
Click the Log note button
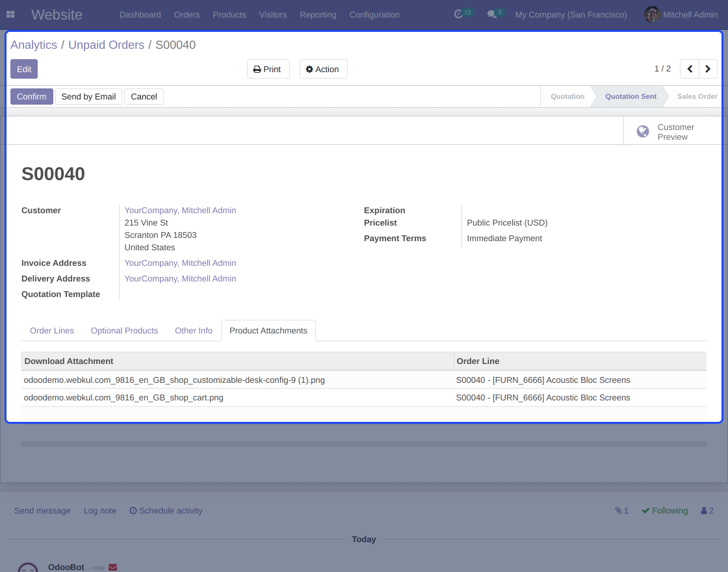tap(100, 511)
